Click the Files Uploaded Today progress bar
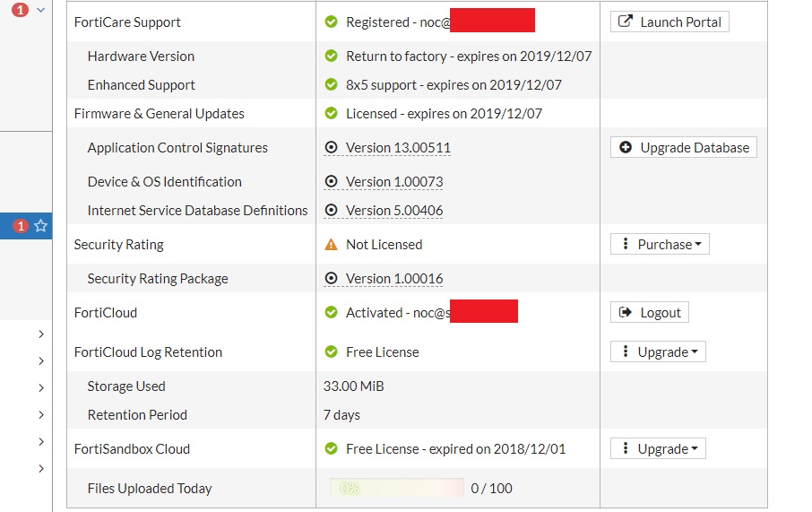This screenshot has width=812, height=512. tap(396, 489)
